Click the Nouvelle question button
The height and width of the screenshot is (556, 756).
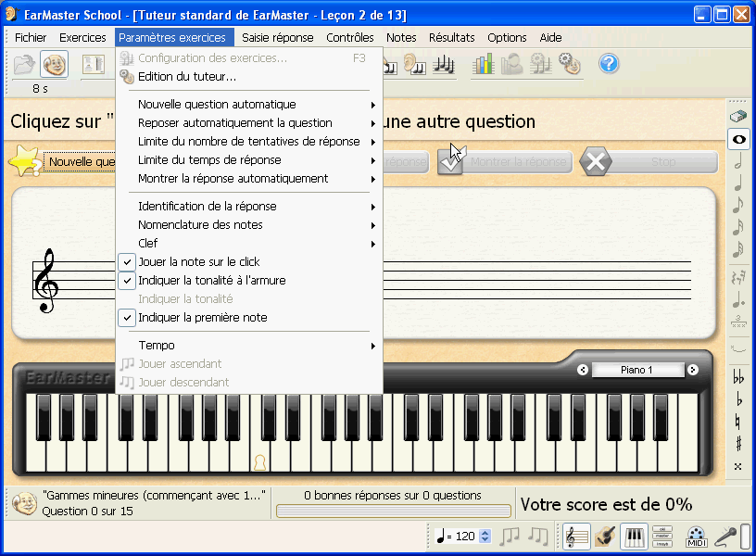(x=63, y=161)
